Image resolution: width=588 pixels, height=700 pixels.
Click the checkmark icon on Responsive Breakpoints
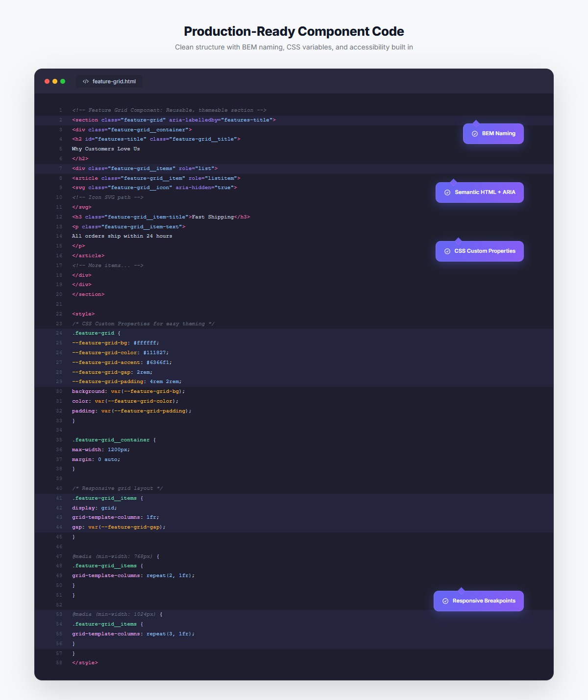(445, 600)
